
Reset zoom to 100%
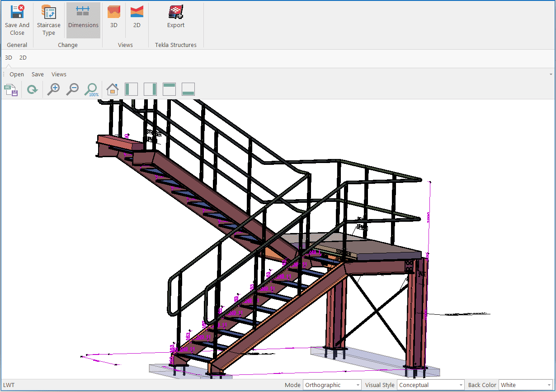pyautogui.click(x=91, y=89)
